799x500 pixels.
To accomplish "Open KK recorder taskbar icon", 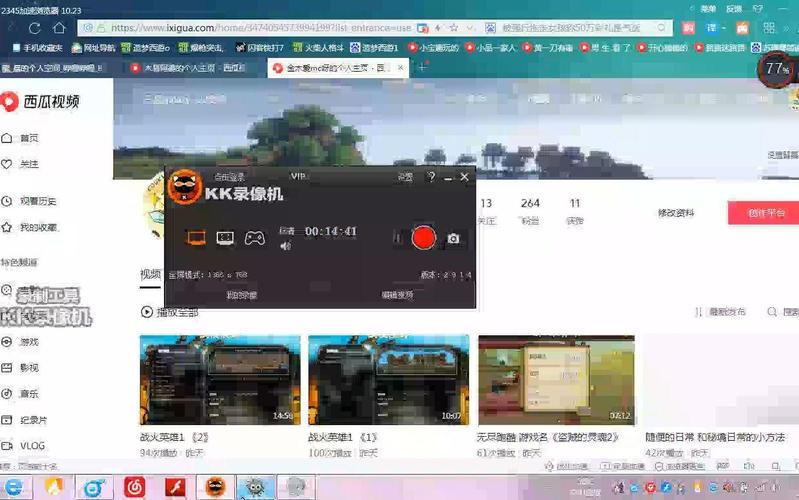I will pyautogui.click(x=215, y=487).
